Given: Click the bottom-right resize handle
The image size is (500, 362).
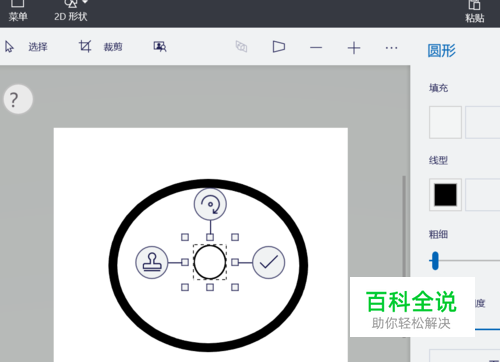Looking at the screenshot, I should click(x=235, y=287).
